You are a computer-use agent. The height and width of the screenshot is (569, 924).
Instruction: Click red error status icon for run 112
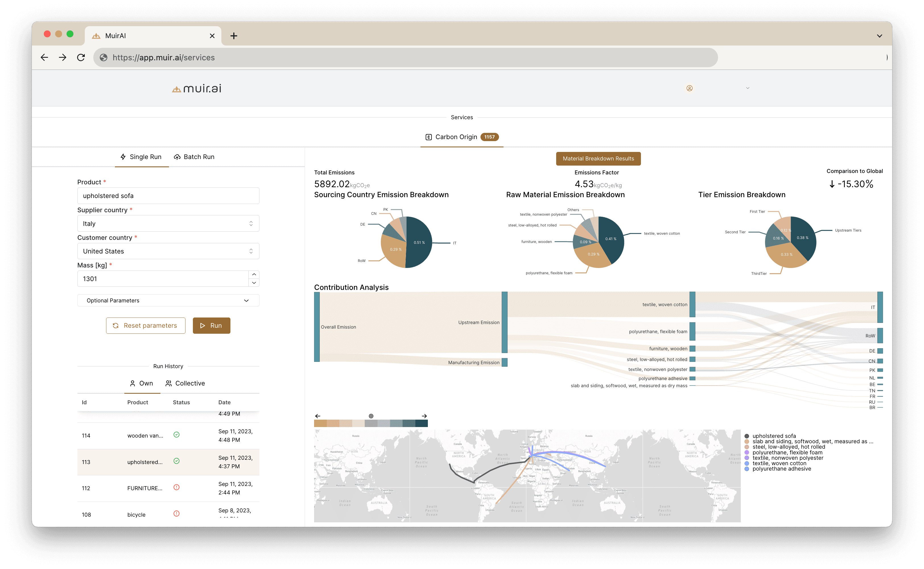tap(176, 487)
